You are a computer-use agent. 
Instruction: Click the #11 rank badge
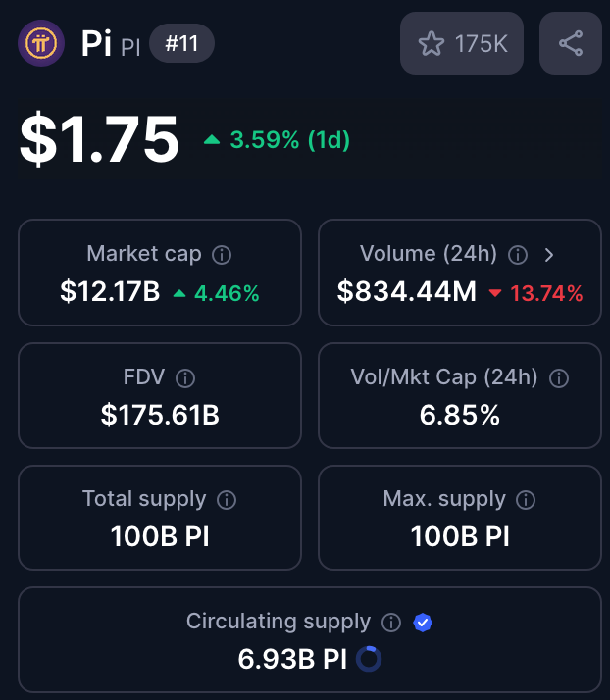[x=181, y=44]
